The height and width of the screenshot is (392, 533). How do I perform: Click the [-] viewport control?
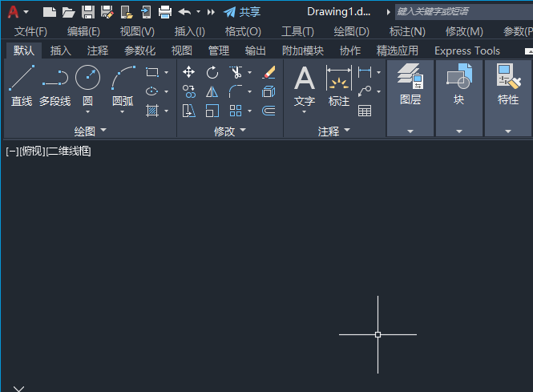[x=12, y=152]
